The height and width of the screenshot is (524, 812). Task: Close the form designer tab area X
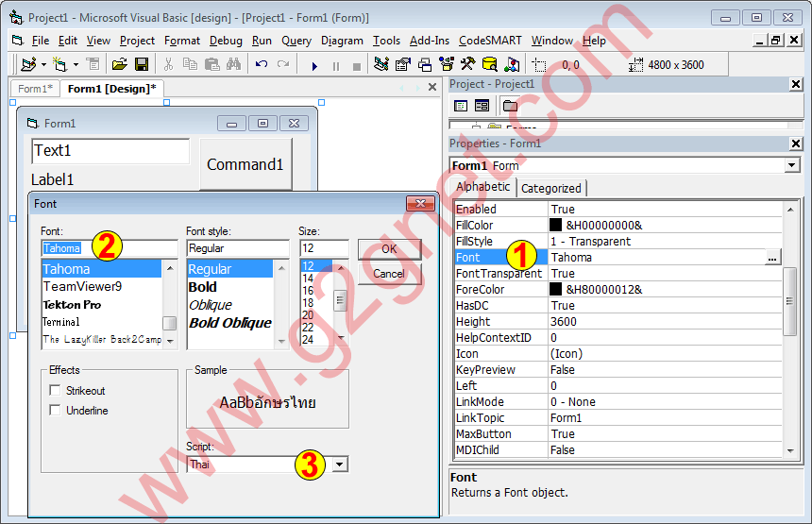click(x=432, y=87)
